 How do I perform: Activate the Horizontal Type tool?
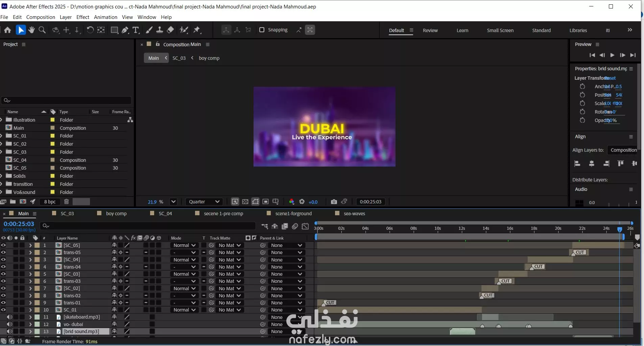pos(136,30)
